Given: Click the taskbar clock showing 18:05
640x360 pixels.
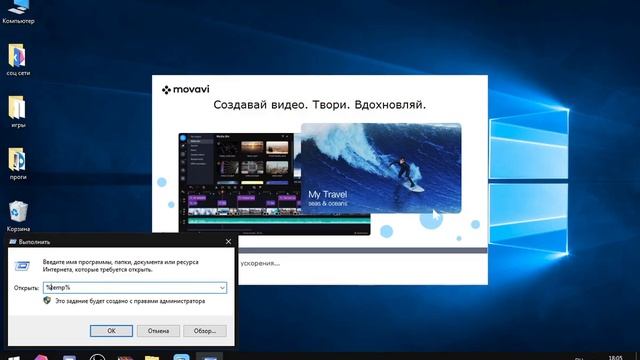Looking at the screenshot, I should [x=616, y=358].
